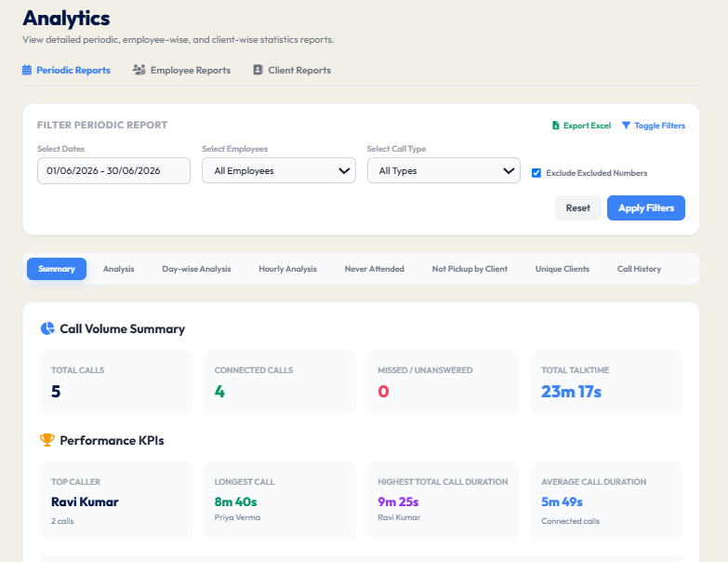Click the Toggle Filters link

[654, 126]
